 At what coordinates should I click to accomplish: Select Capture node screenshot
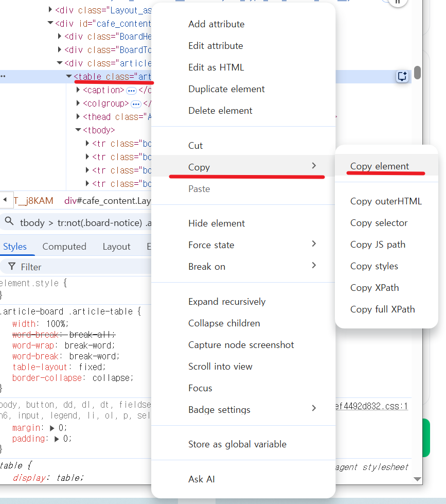coord(243,345)
